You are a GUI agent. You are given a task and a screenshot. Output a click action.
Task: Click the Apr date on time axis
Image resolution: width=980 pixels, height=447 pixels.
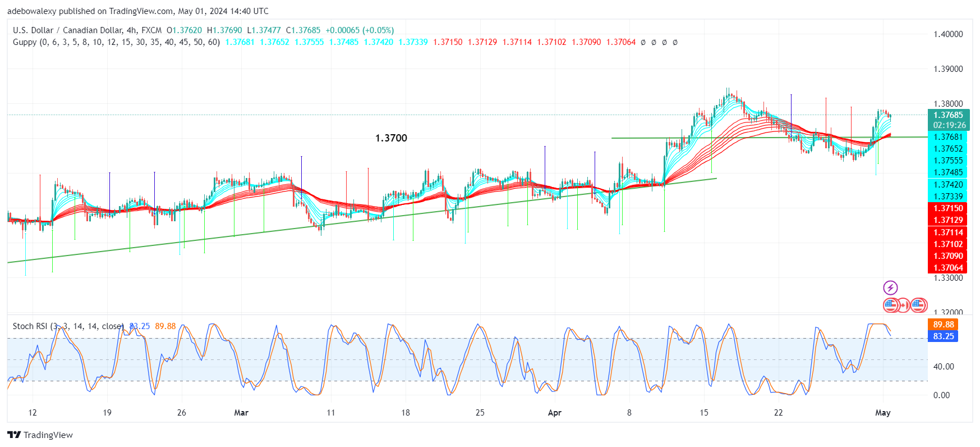(x=555, y=413)
